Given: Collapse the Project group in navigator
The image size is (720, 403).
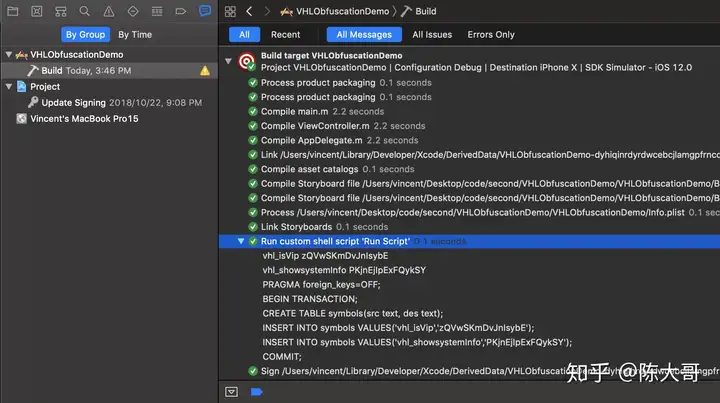Looking at the screenshot, I should point(8,86).
